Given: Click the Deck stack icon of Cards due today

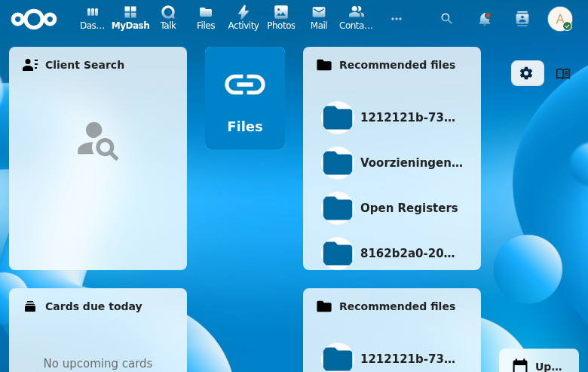Looking at the screenshot, I should pyautogui.click(x=30, y=306).
